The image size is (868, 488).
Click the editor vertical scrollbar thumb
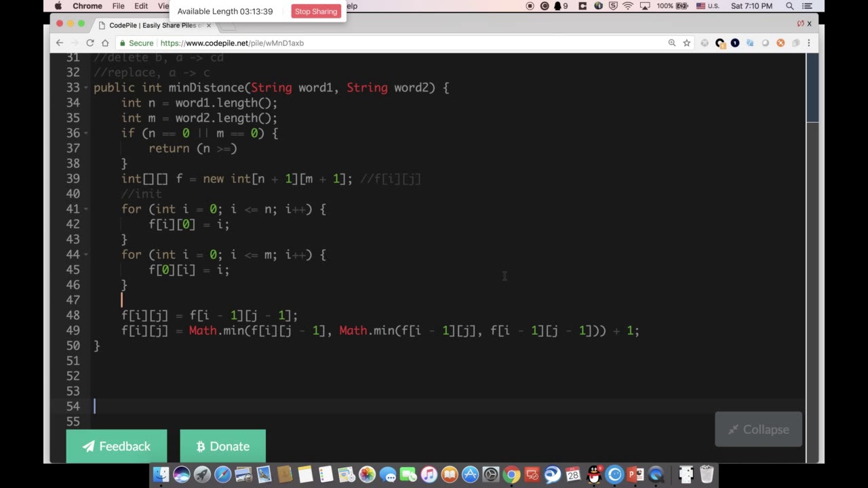[x=812, y=88]
